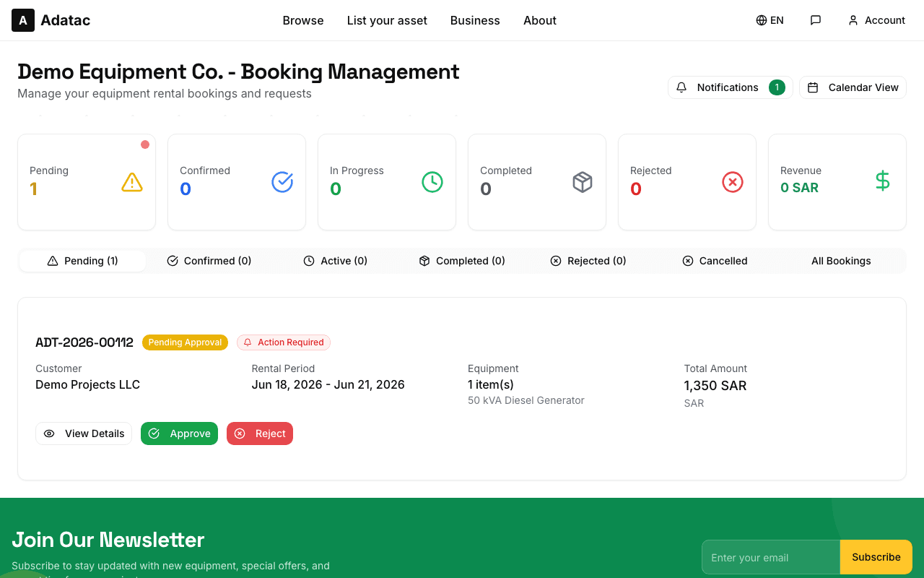Click the Booking Management page title
Image resolution: width=924 pixels, height=578 pixels.
(x=238, y=72)
